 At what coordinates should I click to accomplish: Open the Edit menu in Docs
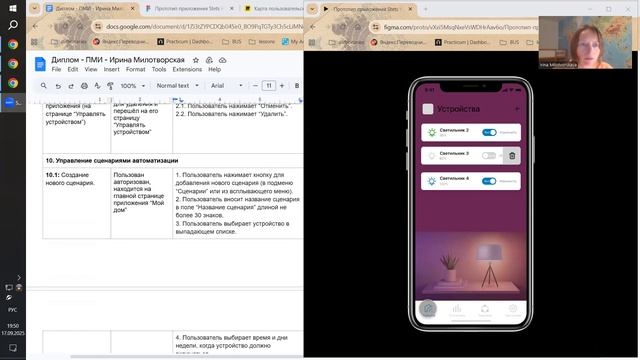(x=73, y=69)
